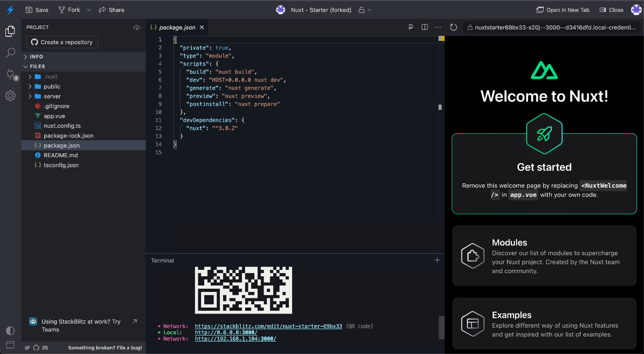Open project visibility lock dropdown
This screenshot has width=644, height=354.
(365, 10)
